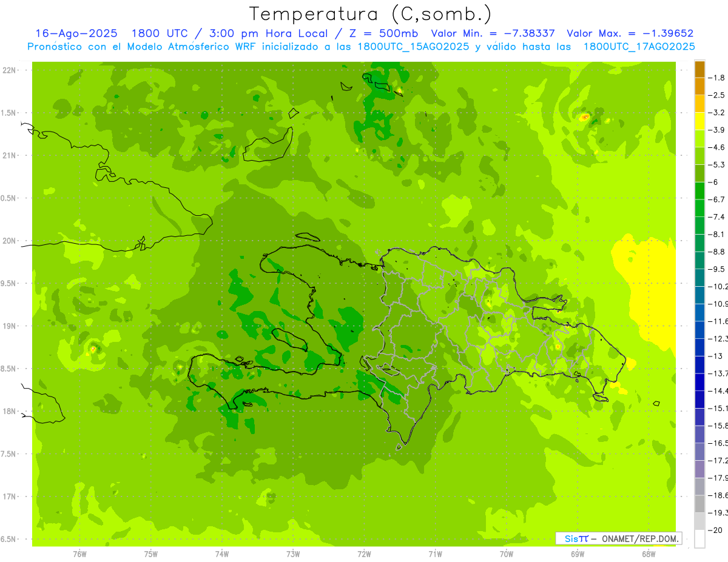Click the "-13" legend value
This screenshot has height=562, width=728.
[716, 356]
